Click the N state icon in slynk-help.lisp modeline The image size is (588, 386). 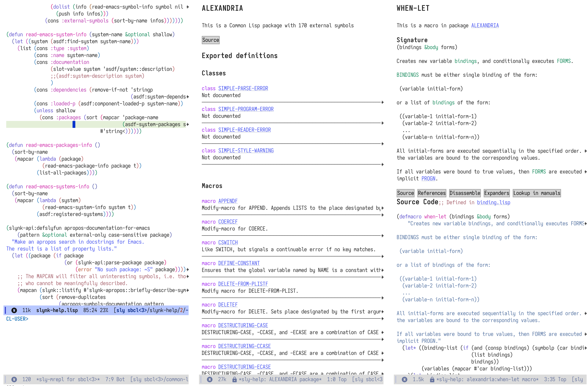click(14, 310)
